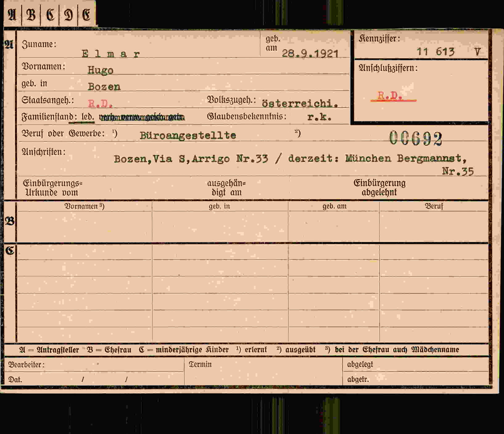The width and height of the screenshot is (504, 434).
Task: Click the 'Beruf' column header
Action: point(434,206)
